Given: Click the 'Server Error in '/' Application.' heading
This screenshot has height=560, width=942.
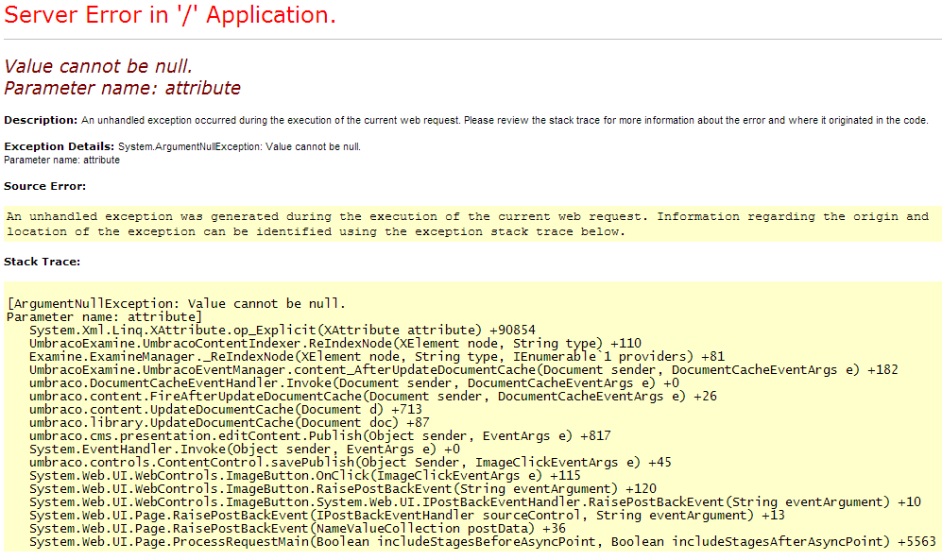Looking at the screenshot, I should tap(170, 15).
